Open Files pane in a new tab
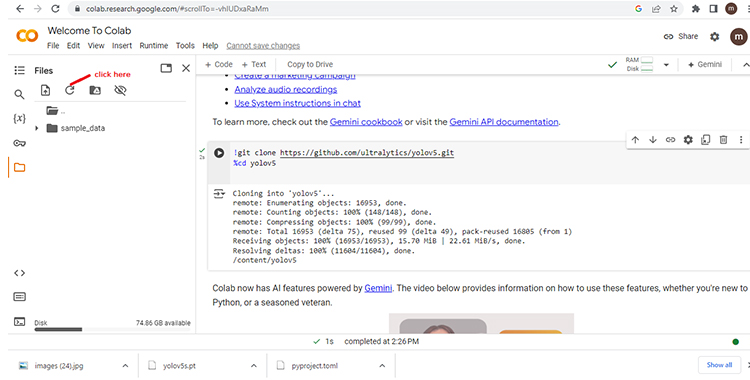The height and width of the screenshot is (380, 750). pos(166,68)
